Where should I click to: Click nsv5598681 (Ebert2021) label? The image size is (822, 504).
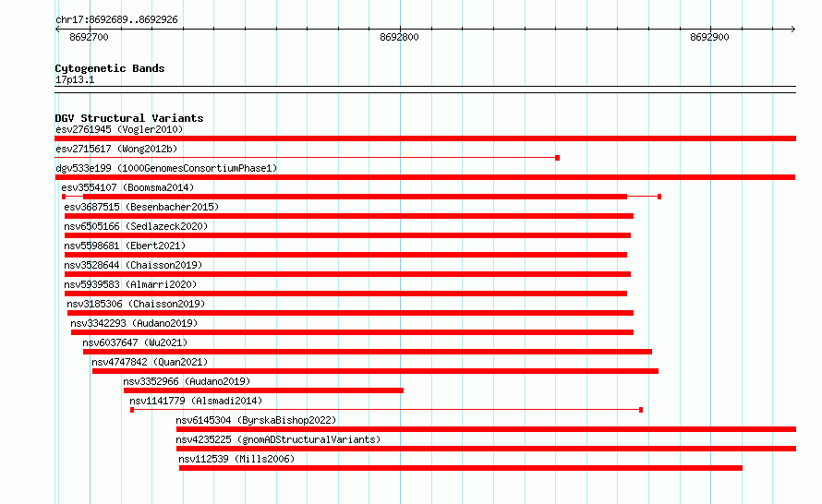pos(125,246)
